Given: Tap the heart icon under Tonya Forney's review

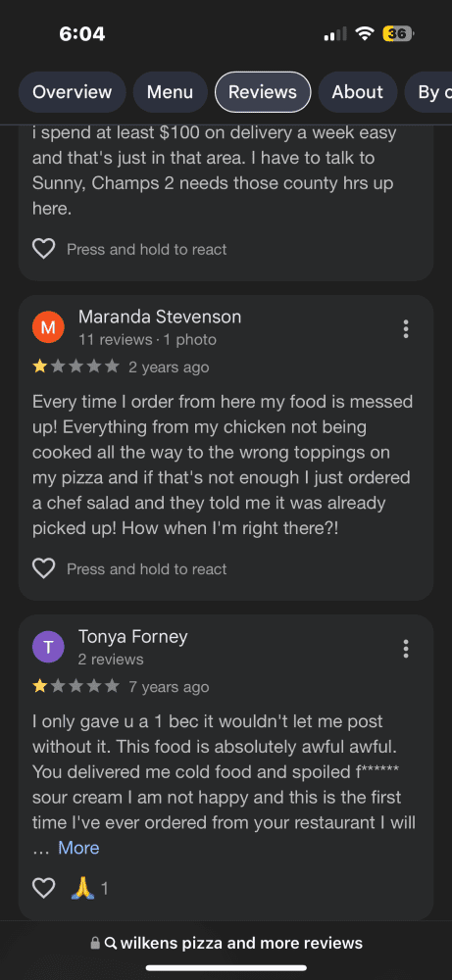Looking at the screenshot, I should pyautogui.click(x=44, y=888).
